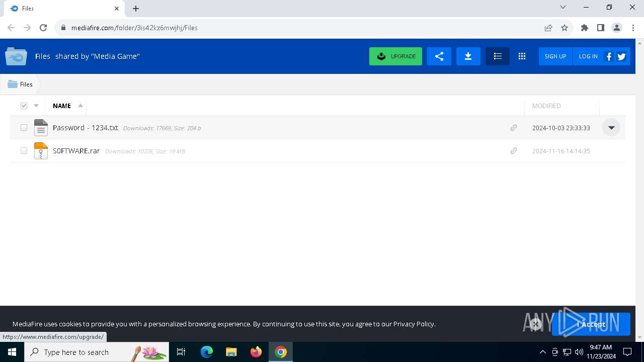The image size is (644, 362).
Task: Toggle the select all files checkbox
Action: point(24,106)
